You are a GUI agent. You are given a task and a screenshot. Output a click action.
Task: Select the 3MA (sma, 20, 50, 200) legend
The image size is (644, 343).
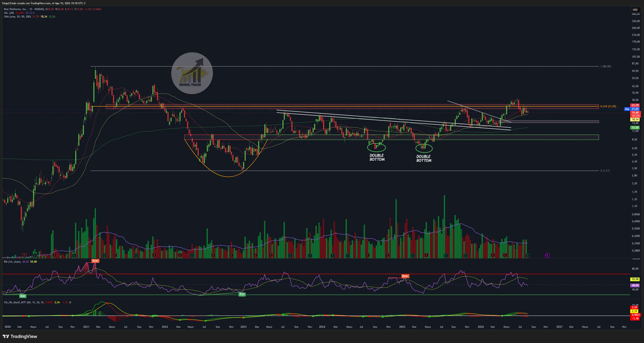click(x=17, y=16)
